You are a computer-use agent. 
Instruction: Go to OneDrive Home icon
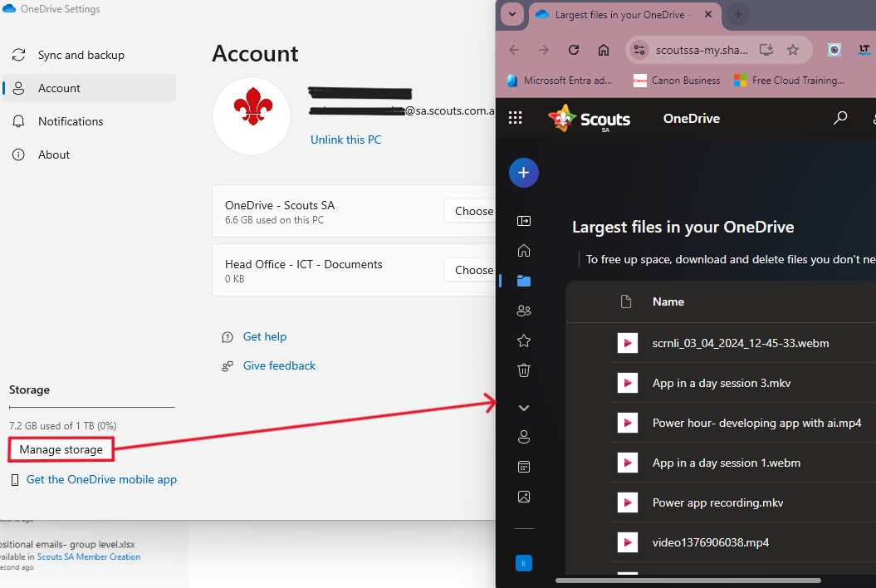tap(523, 251)
